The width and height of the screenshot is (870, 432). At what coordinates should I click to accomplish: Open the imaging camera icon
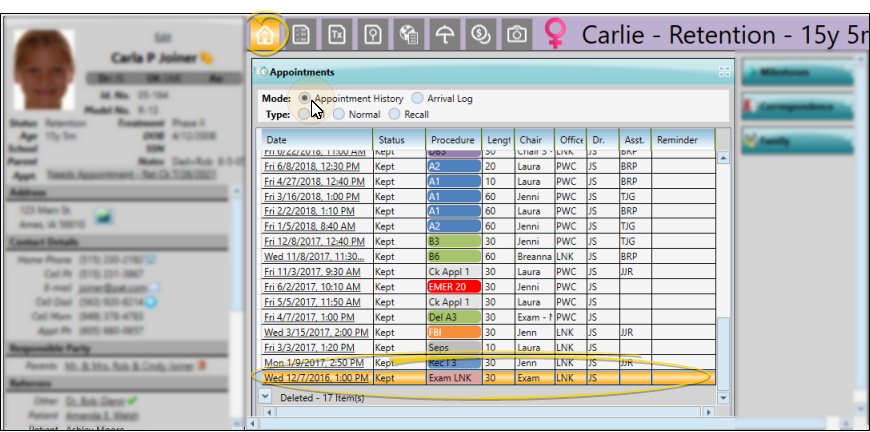(x=517, y=34)
